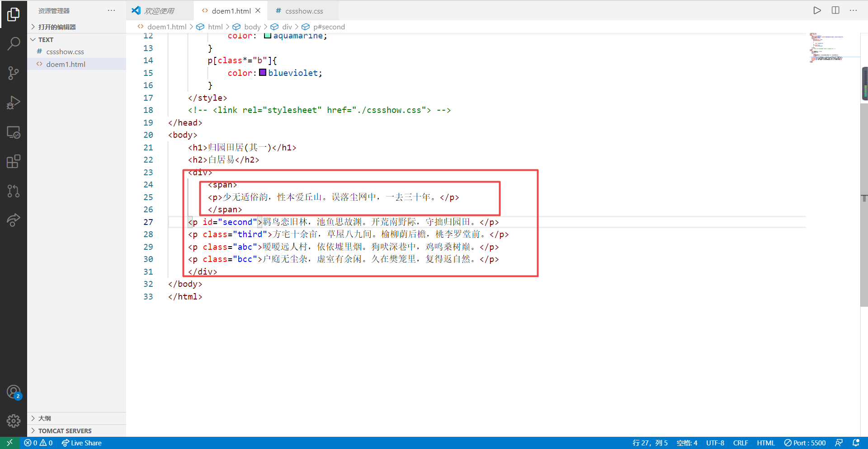Click the class="third" paragraph line
This screenshot has height=449, width=868.
(348, 234)
